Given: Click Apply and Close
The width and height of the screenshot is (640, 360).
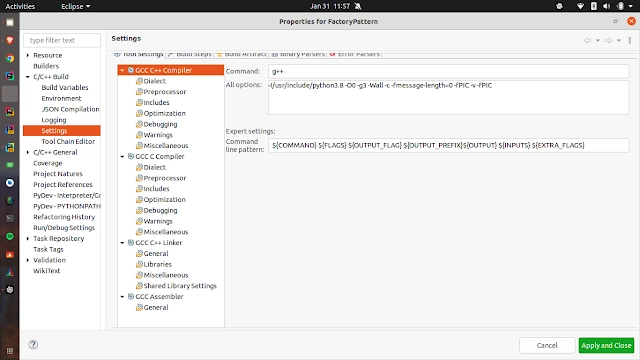Looking at the screenshot, I should pyautogui.click(x=606, y=345).
